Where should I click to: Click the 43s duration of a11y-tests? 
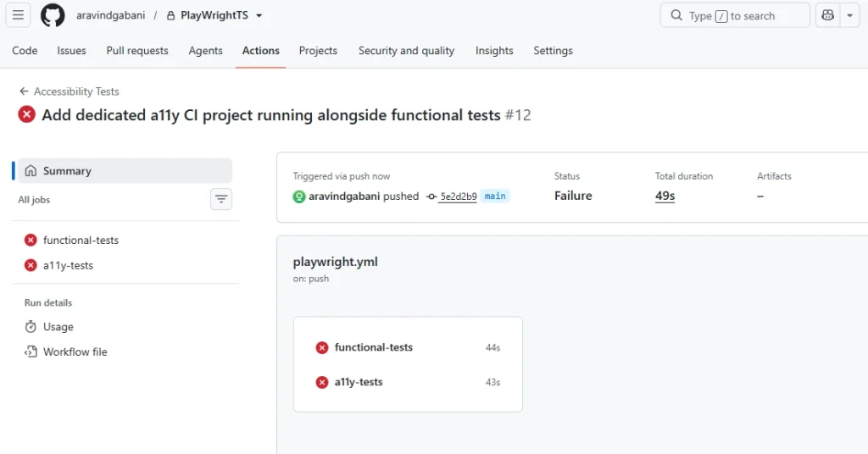pos(492,382)
